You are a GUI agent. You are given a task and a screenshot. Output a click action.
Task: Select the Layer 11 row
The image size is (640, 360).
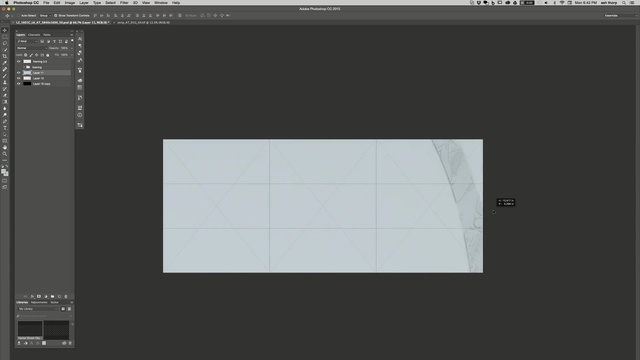[43, 73]
